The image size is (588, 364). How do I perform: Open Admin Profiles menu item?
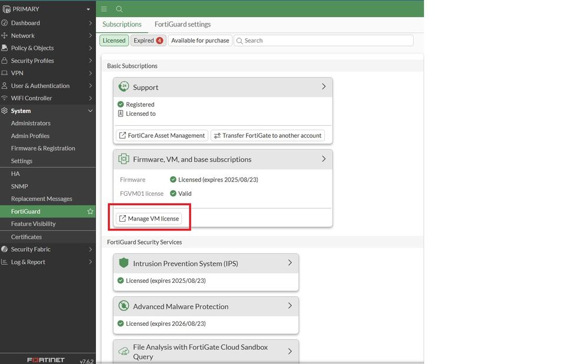point(31,136)
